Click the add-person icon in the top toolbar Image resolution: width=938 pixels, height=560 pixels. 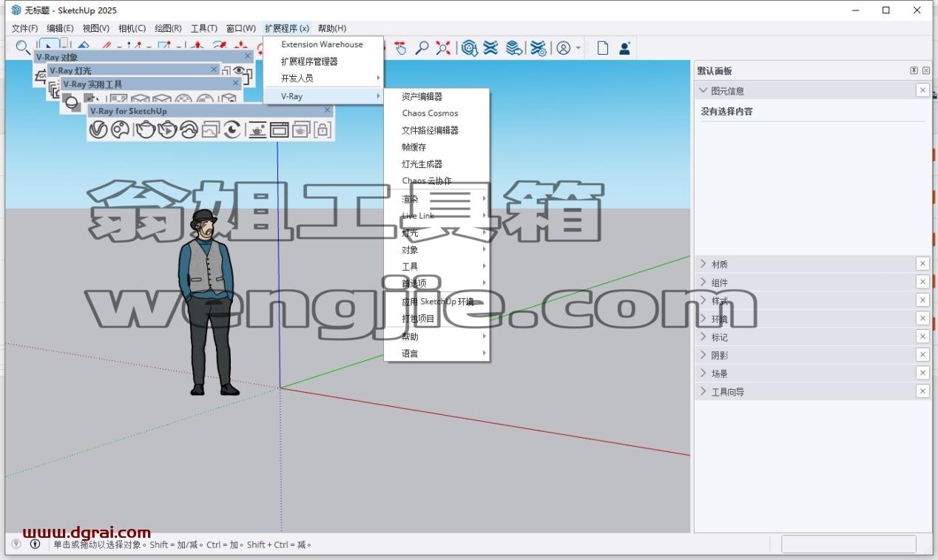624,48
